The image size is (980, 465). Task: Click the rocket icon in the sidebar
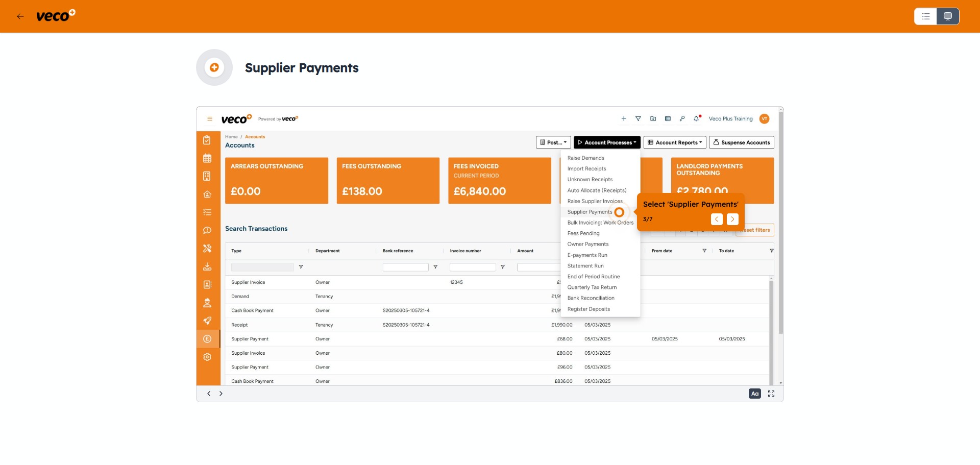click(207, 321)
